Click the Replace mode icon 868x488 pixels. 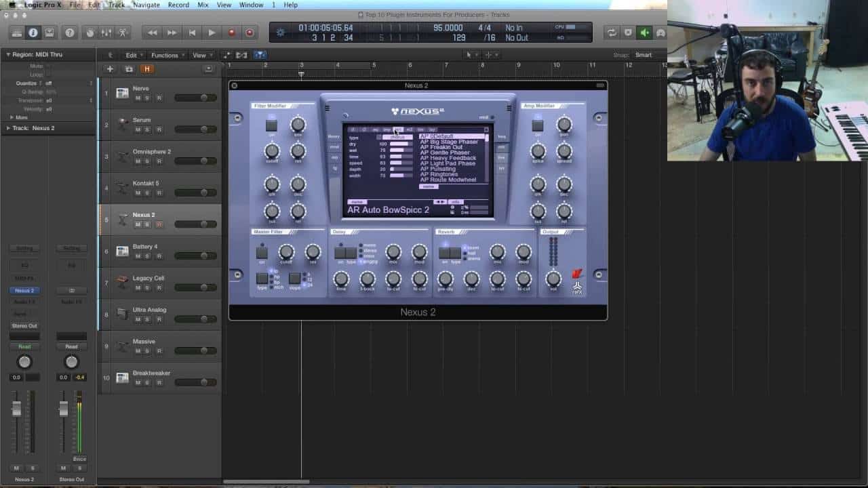click(x=628, y=33)
